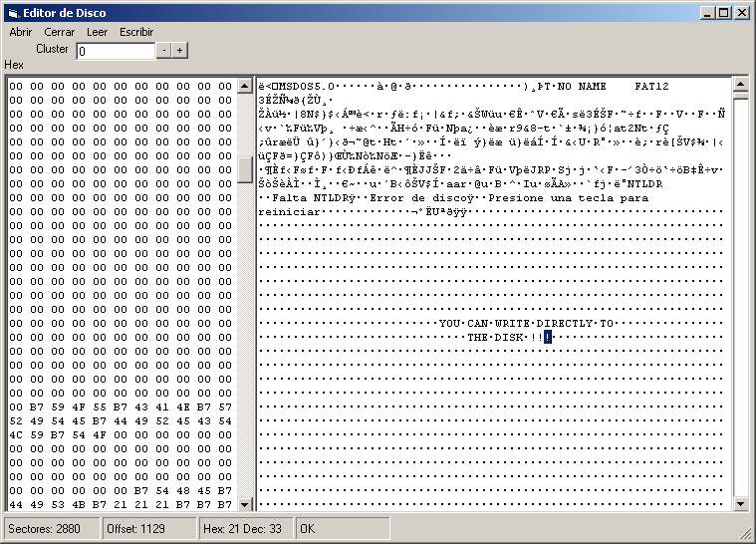Image resolution: width=756 pixels, height=544 pixels.
Task: Click the hex pane scrollbar down arrow
Action: click(x=245, y=503)
